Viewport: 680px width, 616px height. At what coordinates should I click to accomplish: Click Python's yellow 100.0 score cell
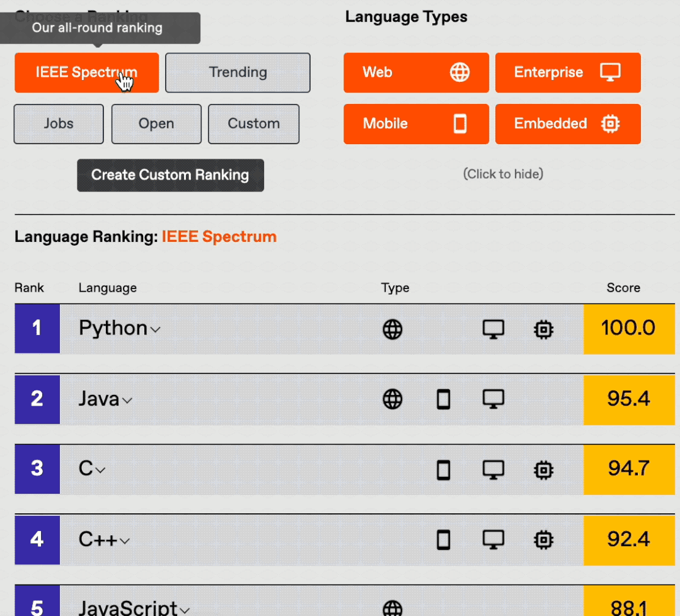click(630, 328)
